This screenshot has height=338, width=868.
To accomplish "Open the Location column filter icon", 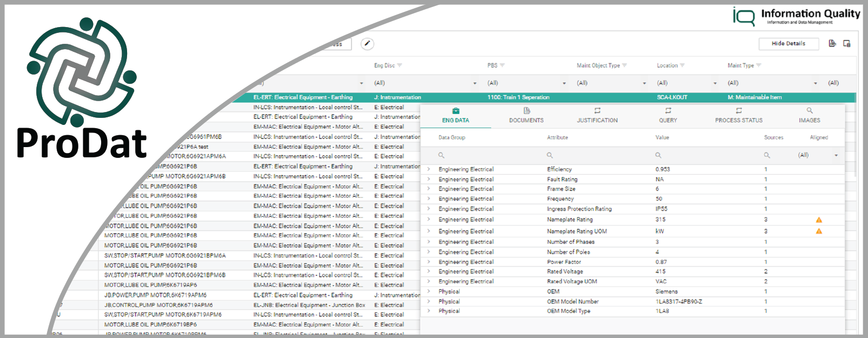I will pyautogui.click(x=683, y=65).
